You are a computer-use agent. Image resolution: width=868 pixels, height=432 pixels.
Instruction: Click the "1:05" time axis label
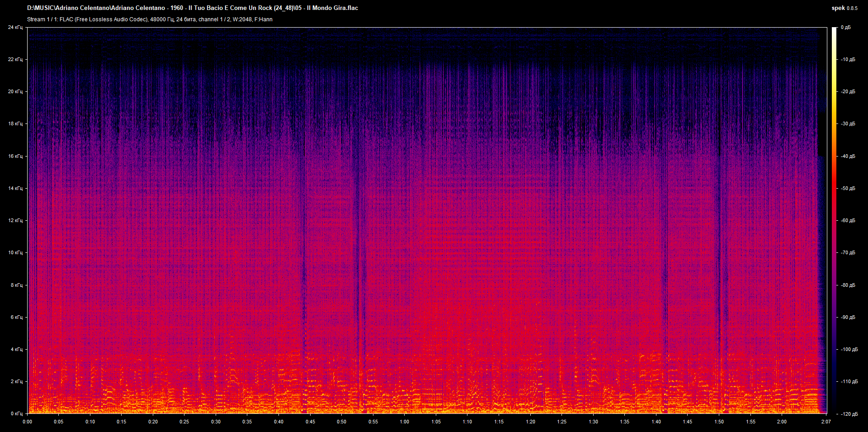tap(436, 422)
